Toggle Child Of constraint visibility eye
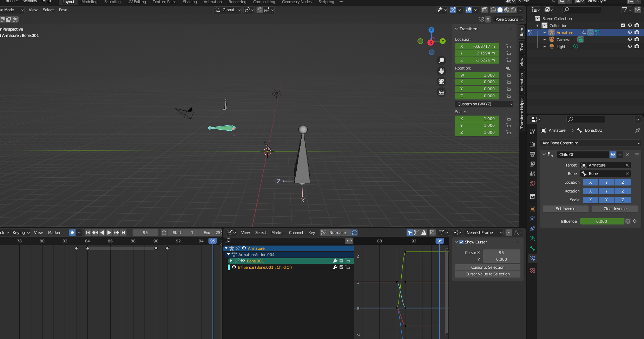The height and width of the screenshot is (339, 644). coord(613,155)
